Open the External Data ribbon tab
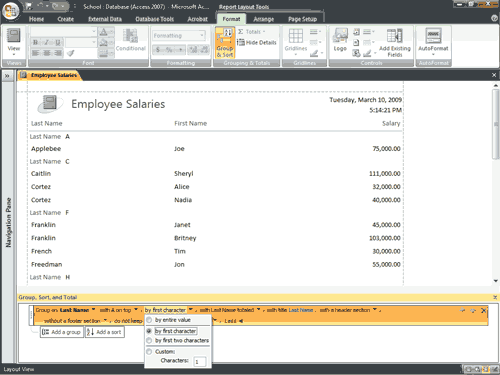 tap(105, 19)
